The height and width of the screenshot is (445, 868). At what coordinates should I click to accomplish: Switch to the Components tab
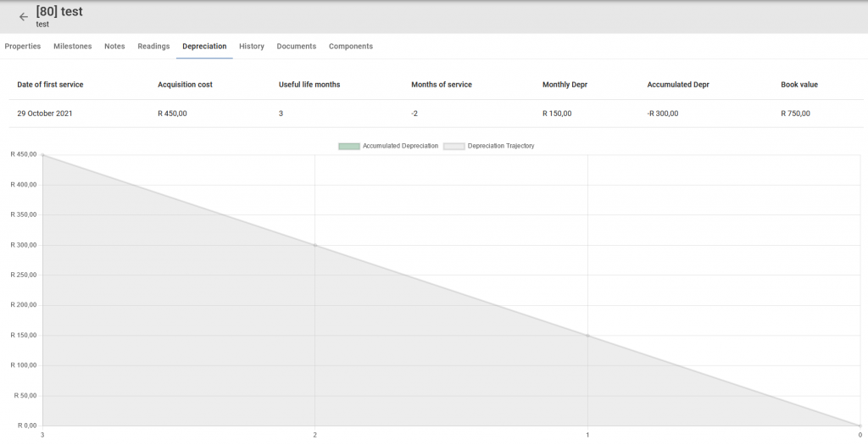[x=350, y=47]
